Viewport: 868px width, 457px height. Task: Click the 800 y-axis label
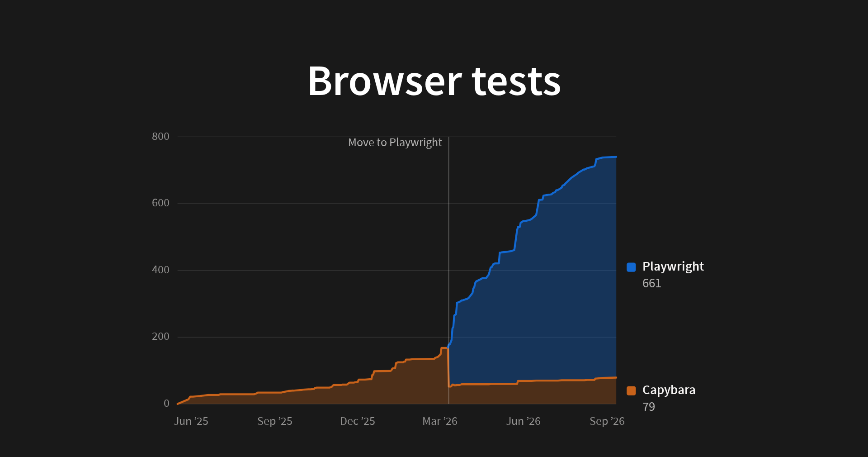click(x=160, y=137)
